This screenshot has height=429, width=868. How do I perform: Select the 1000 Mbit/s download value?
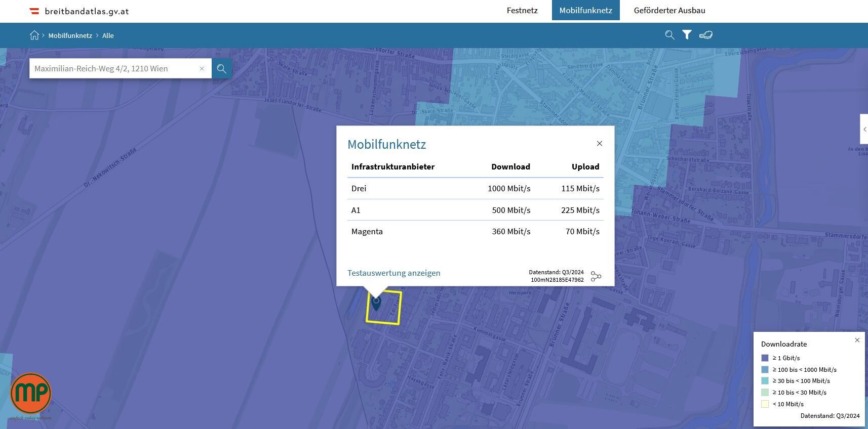[509, 188]
